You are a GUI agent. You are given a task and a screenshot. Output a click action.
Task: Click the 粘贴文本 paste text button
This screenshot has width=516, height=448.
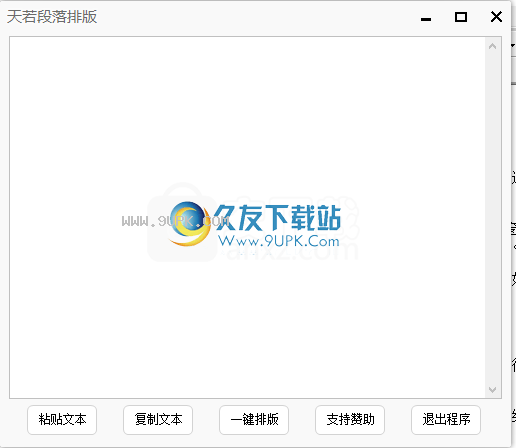[62, 420]
